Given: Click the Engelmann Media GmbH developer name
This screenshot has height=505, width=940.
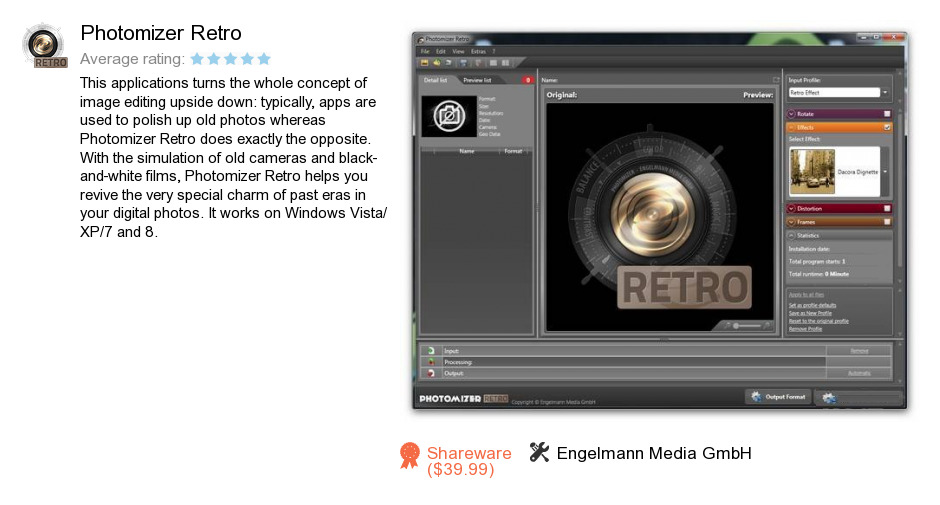Looking at the screenshot, I should [x=653, y=453].
